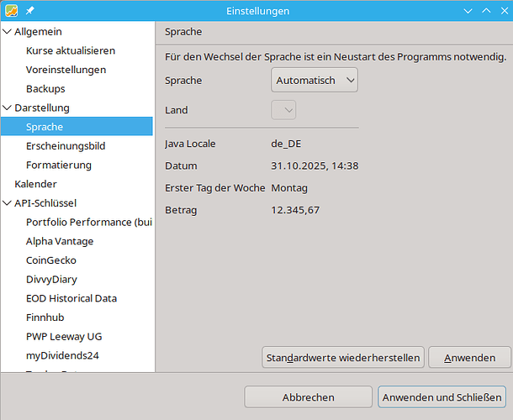Open the Finnhub API key page
Viewport: 513px width, 420px height.
tap(45, 318)
